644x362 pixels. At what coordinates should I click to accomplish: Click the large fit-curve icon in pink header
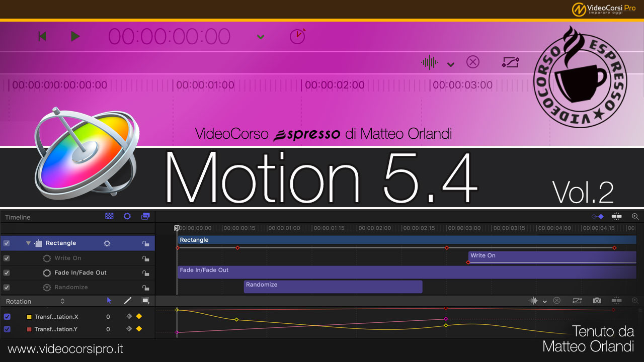(x=510, y=62)
